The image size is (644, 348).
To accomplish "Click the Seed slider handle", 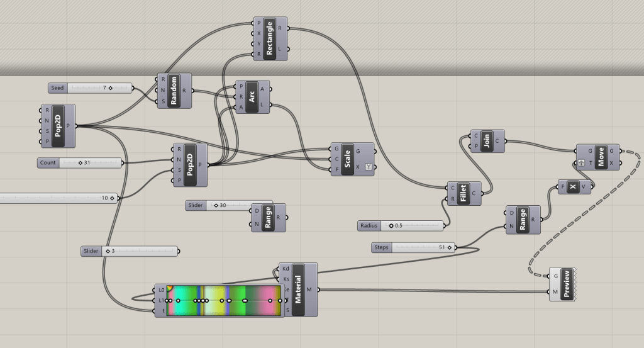I will pos(111,88).
